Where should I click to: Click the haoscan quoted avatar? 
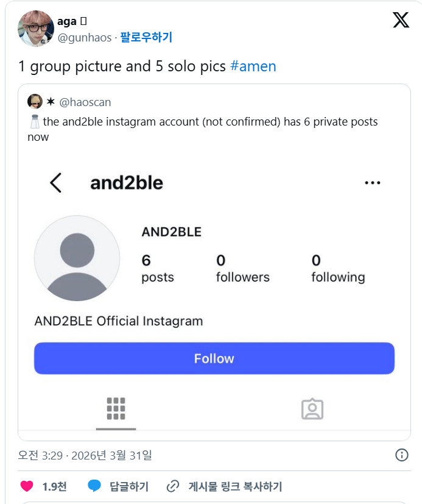pos(35,102)
